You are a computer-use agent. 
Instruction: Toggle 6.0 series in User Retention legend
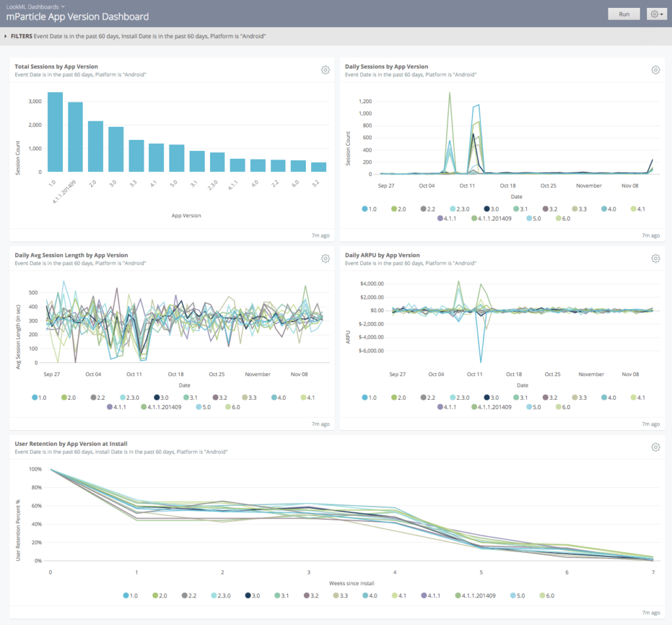[547, 596]
